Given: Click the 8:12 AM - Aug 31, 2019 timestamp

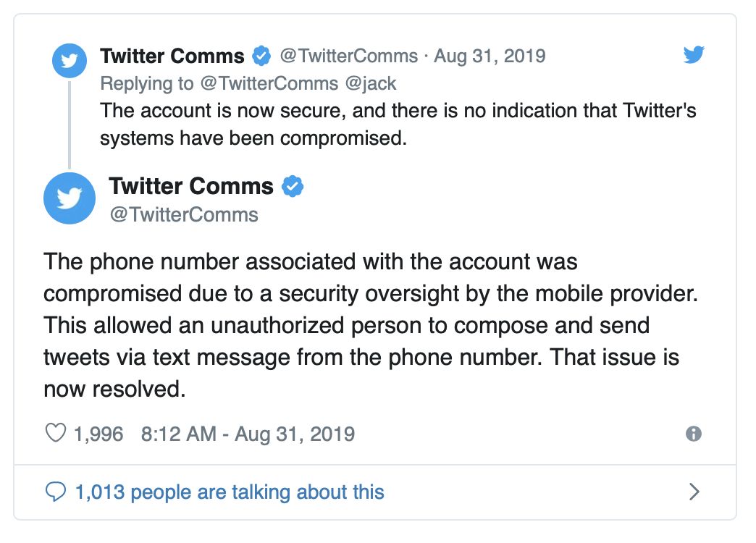Looking at the screenshot, I should 248,434.
